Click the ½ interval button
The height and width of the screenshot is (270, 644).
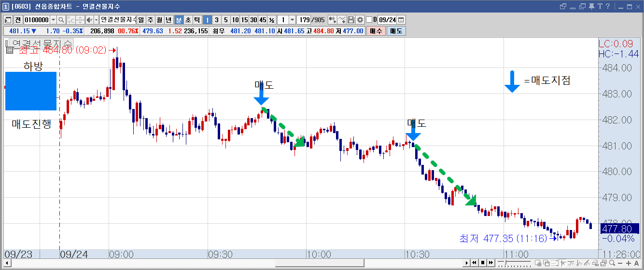tap(272, 20)
